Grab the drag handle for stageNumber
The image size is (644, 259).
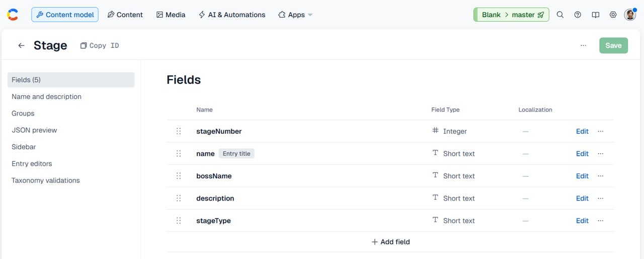(179, 131)
